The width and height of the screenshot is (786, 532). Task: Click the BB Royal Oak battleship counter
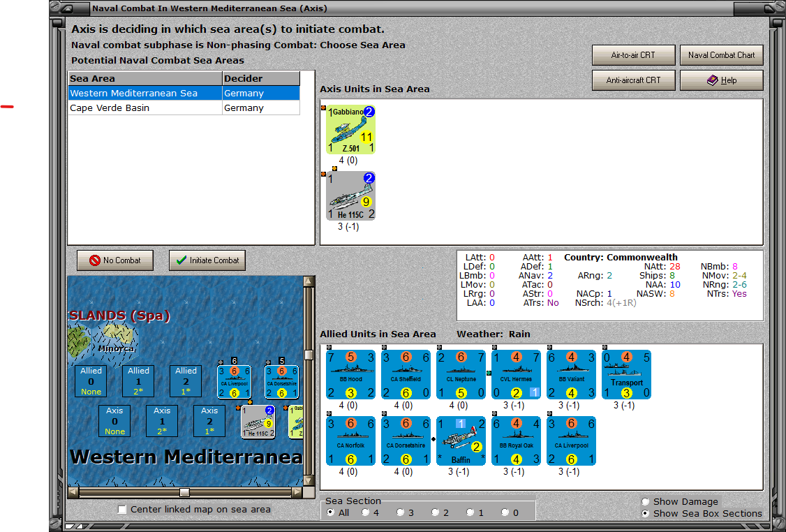click(517, 441)
